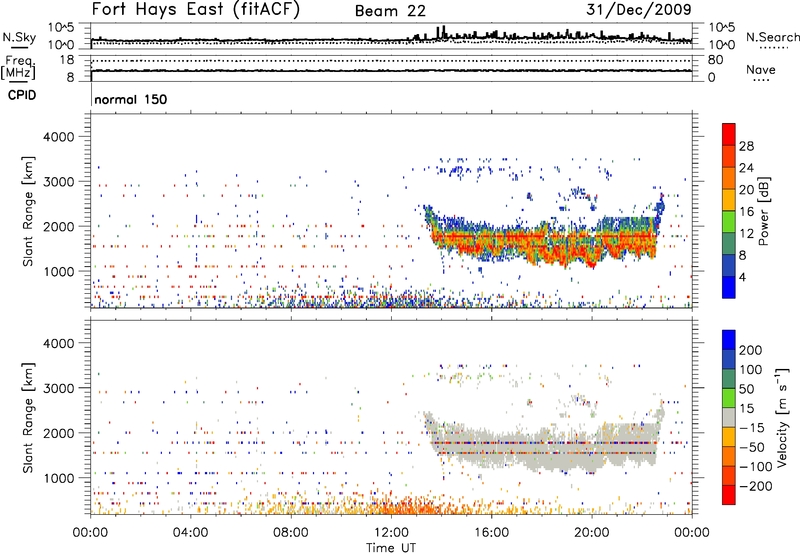Click the gray Velocity segment between -15 and 15

[729, 418]
